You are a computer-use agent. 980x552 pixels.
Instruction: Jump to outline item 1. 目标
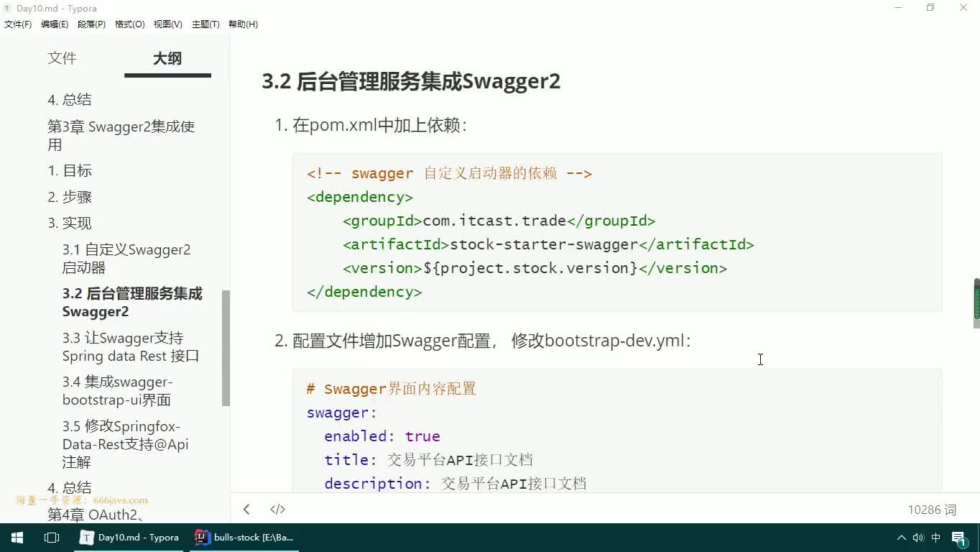70,170
